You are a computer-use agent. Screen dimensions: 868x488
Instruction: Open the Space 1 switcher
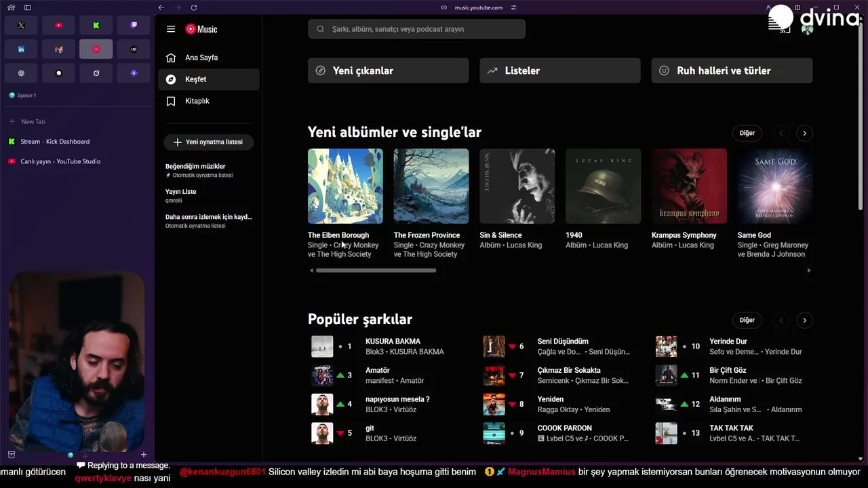point(22,96)
